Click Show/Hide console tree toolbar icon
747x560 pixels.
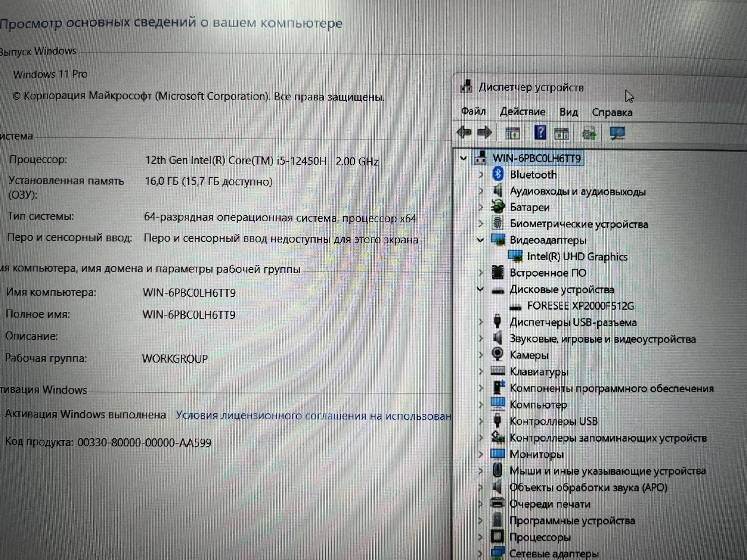tap(512, 133)
